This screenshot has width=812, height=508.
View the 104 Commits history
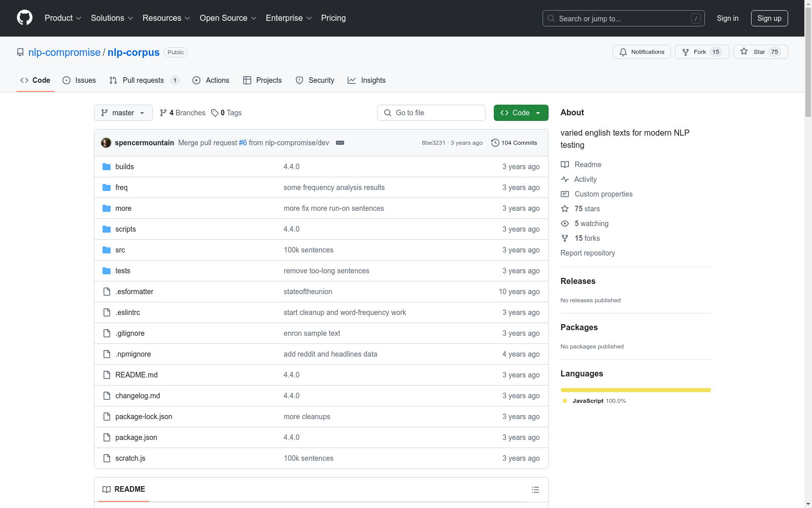(514, 143)
